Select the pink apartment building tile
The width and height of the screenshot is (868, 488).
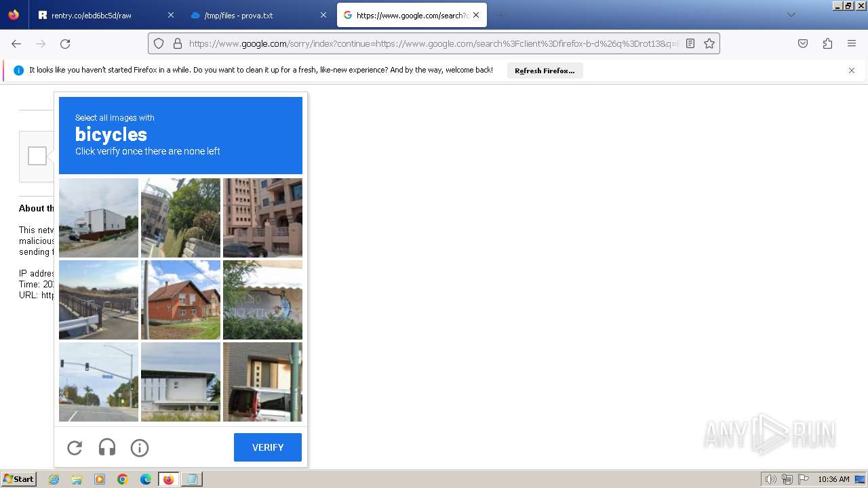tap(262, 218)
